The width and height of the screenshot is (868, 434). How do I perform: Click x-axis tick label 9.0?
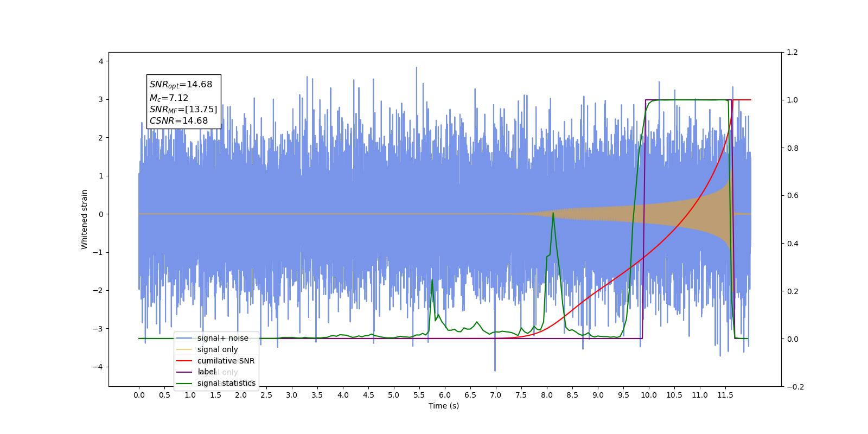598,395
